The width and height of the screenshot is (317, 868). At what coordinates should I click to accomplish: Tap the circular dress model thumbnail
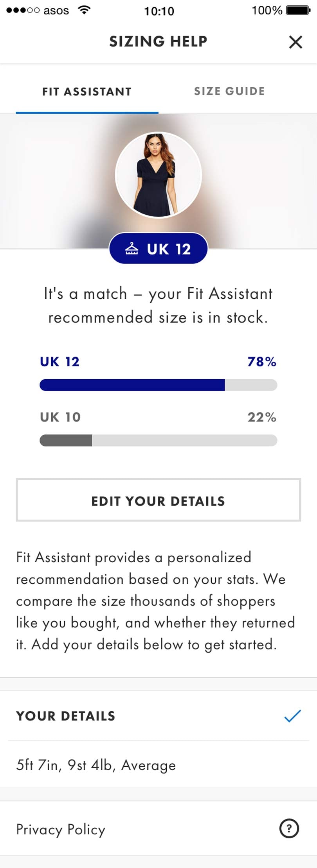pyautogui.click(x=158, y=175)
